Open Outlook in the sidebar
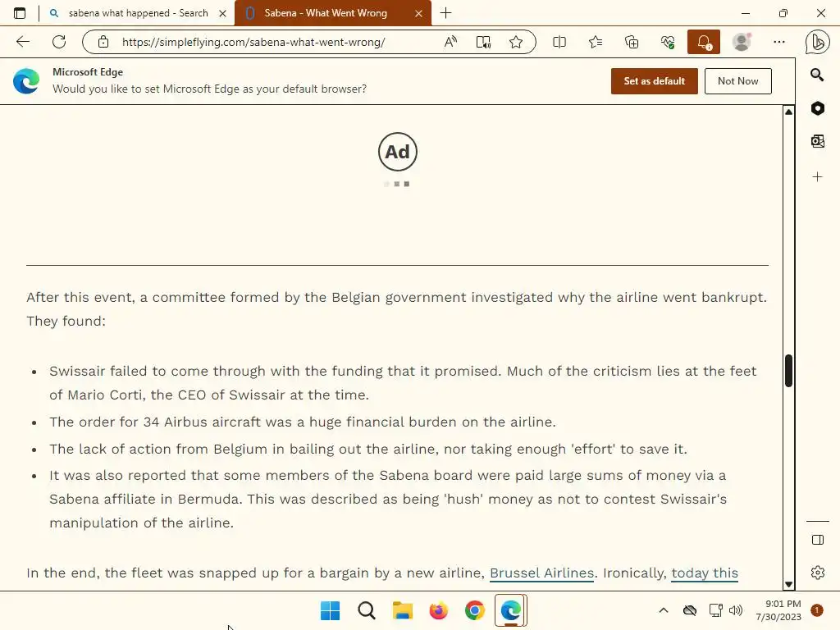This screenshot has height=630, width=840. click(x=818, y=141)
